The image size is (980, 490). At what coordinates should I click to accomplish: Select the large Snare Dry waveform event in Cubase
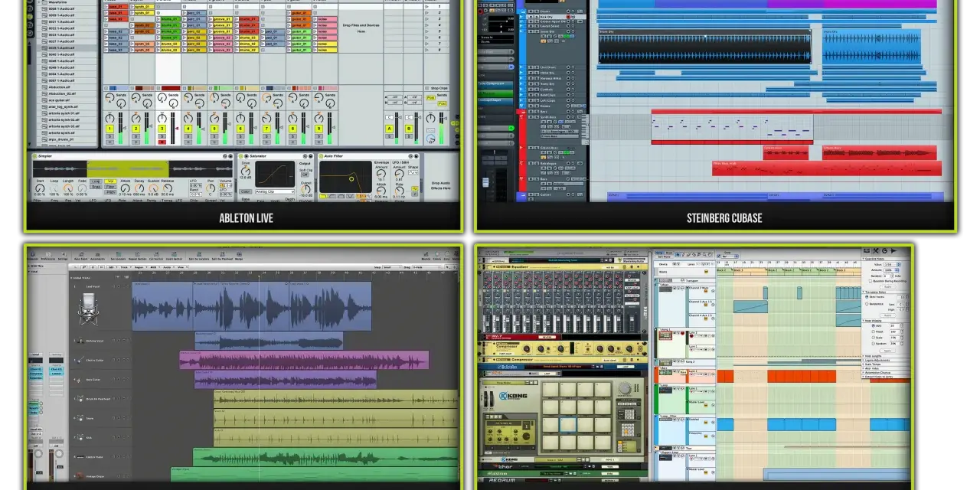coord(705,46)
